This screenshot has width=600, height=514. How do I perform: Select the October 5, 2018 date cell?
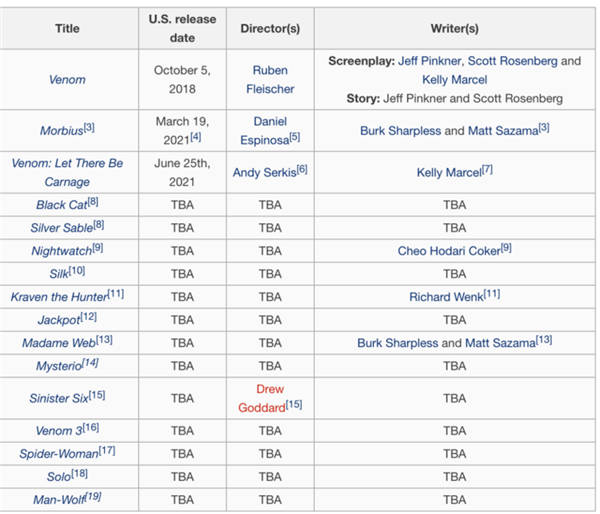(x=182, y=80)
